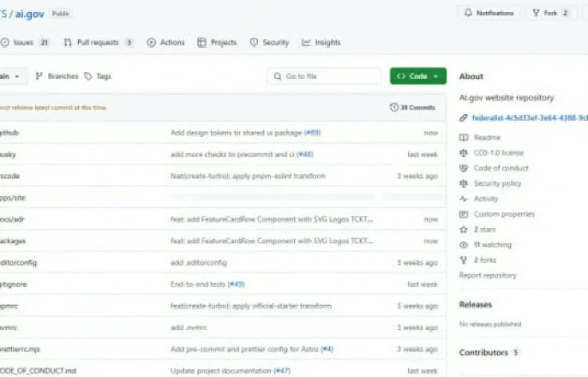Viewport: 588px width, 377px height.
Task: Open commit 'add more checks to precommit and ci'
Action: point(232,154)
